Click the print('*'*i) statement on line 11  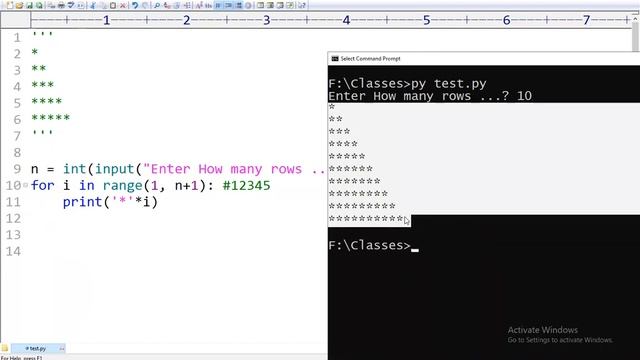(x=110, y=202)
